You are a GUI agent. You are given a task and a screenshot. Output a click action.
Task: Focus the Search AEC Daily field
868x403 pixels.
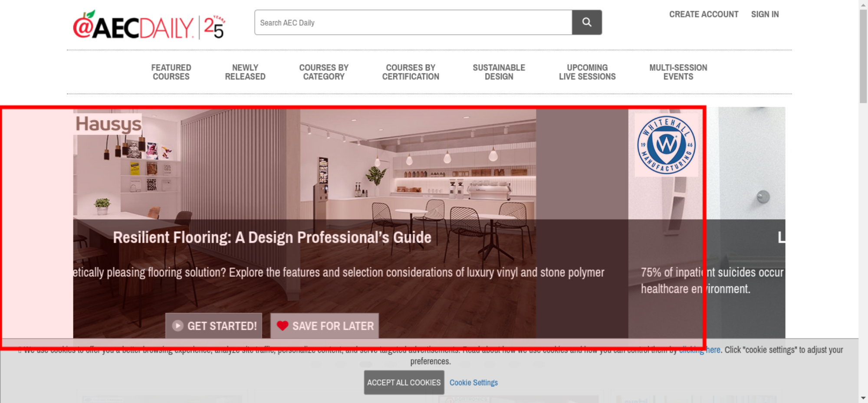(413, 23)
